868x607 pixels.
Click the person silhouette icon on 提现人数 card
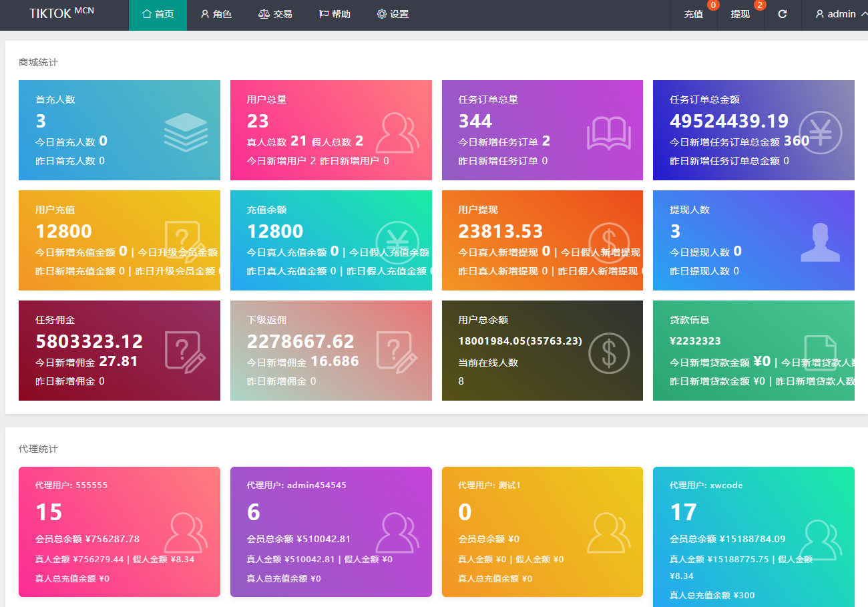click(820, 242)
